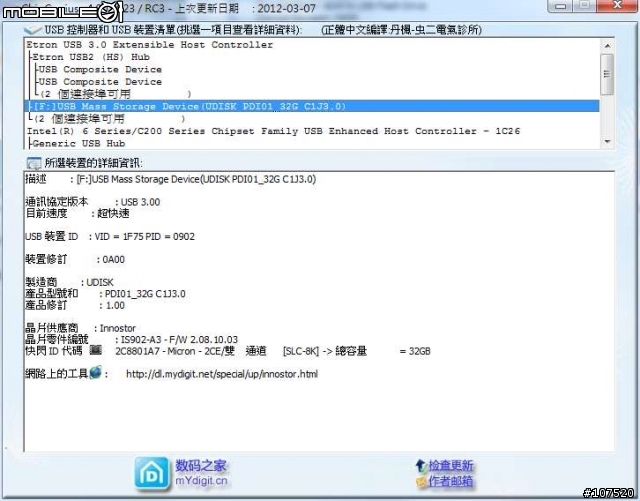Open the 作者邮箱 link
Image resolution: width=640 pixels, height=501 pixels.
pyautogui.click(x=451, y=481)
